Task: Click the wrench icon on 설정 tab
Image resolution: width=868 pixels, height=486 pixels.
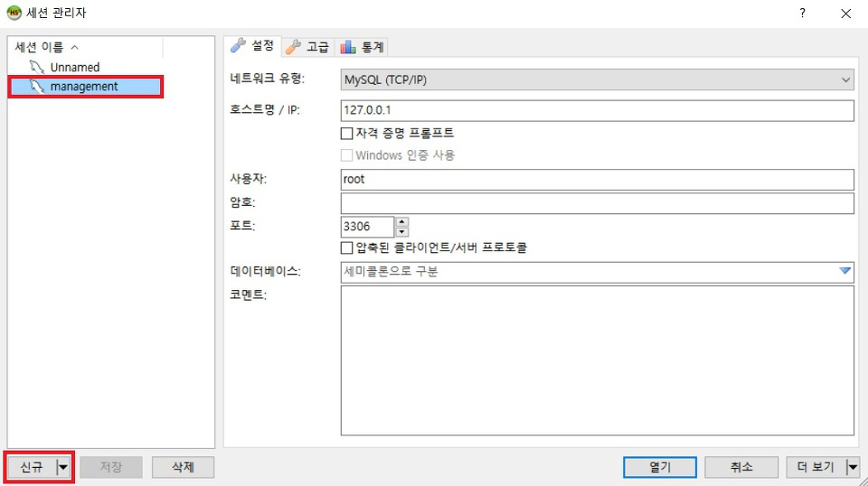Action: [239, 45]
